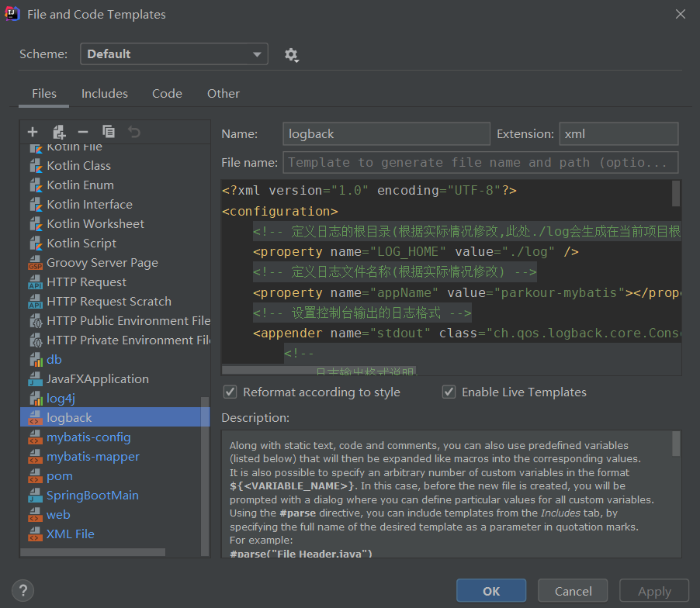Click the mybatis-config XML icon
This screenshot has height=608, width=700.
click(35, 437)
